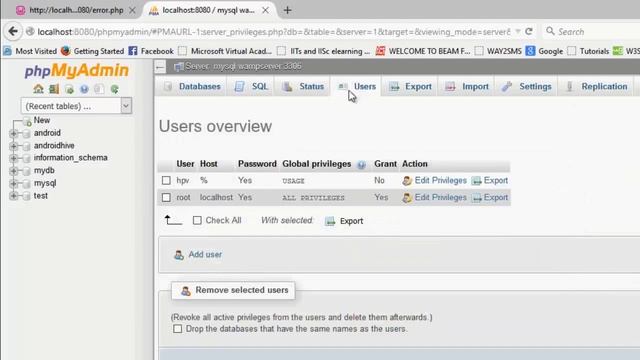Viewport: 640px width, 360px height.
Task: Click the phpMyAdmin home icon
Action: click(38, 89)
